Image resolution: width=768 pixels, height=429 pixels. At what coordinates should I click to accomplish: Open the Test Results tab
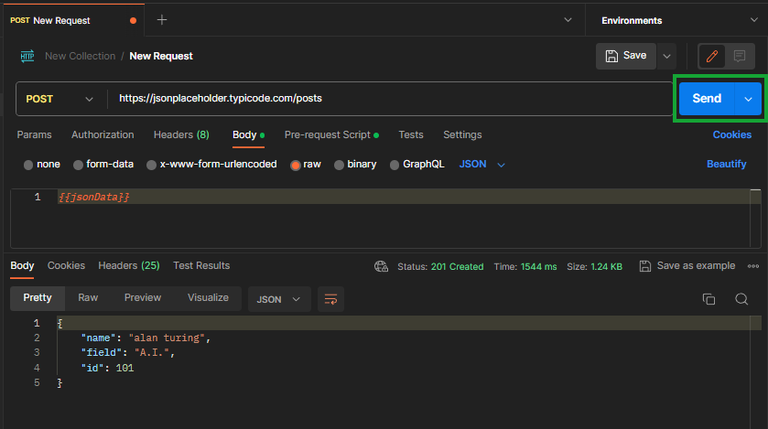201,266
